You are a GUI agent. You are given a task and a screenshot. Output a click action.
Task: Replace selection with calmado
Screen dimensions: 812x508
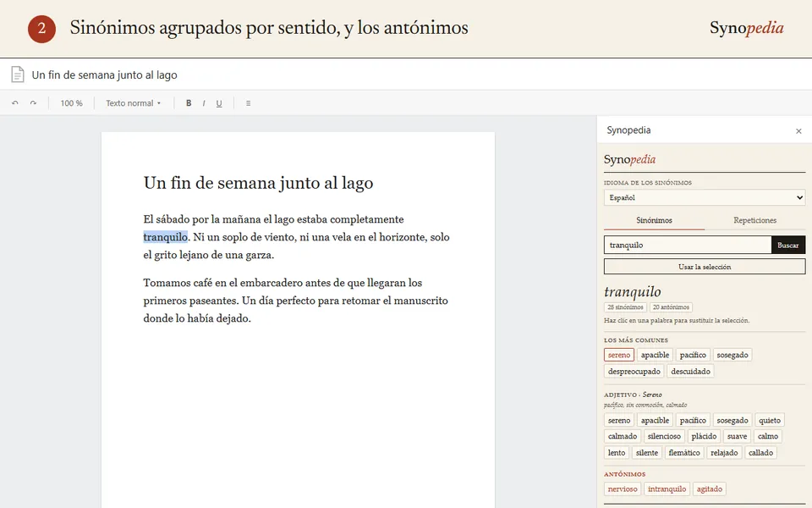(623, 437)
